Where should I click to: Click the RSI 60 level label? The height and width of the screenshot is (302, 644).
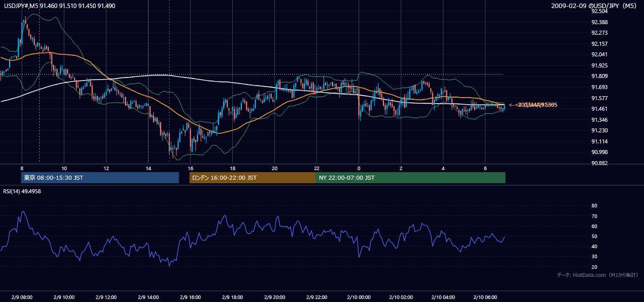[x=594, y=226]
